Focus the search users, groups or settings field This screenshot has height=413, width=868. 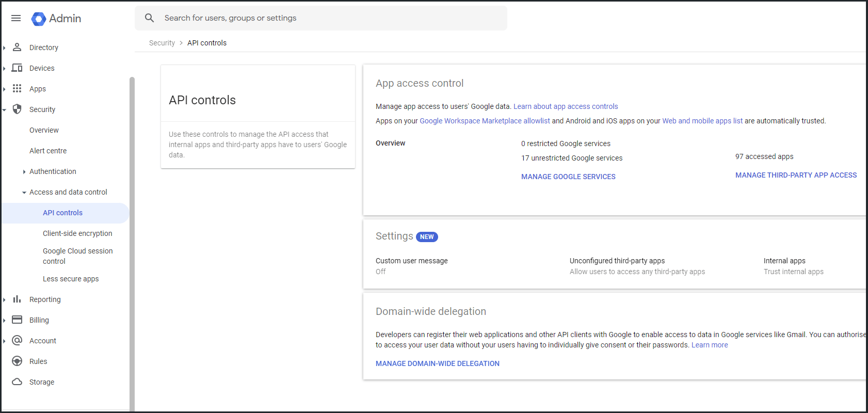click(x=330, y=18)
